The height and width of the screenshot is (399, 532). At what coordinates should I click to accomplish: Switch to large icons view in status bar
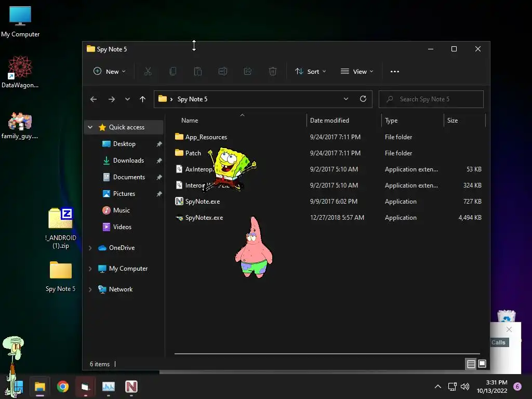[482, 364]
